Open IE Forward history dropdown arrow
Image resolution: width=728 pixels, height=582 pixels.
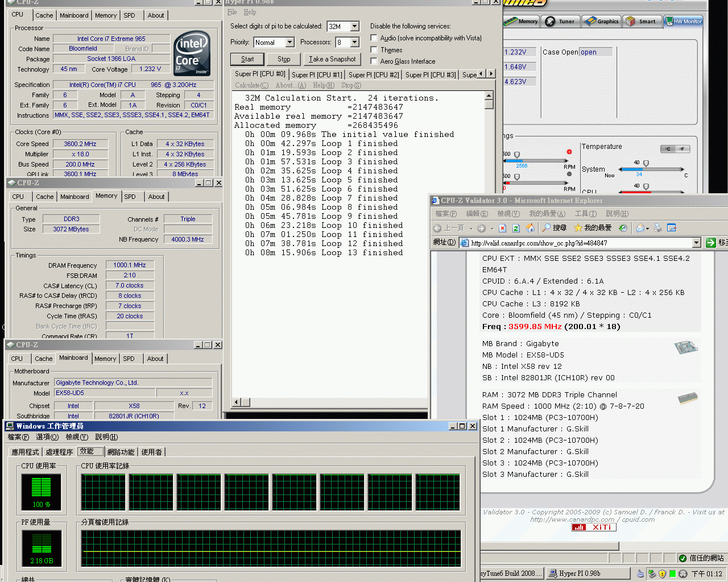click(491, 228)
